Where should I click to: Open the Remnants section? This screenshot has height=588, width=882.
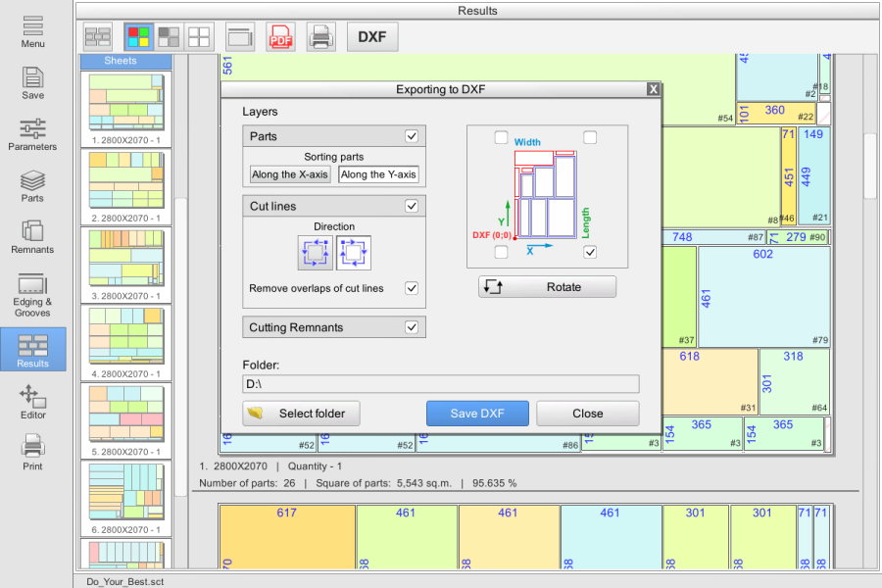[x=32, y=237]
